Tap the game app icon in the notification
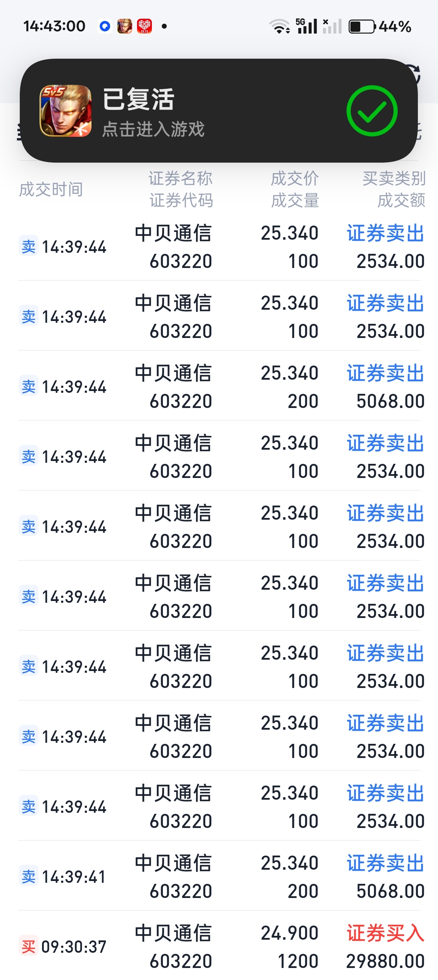The height and width of the screenshot is (980, 438). (65, 111)
